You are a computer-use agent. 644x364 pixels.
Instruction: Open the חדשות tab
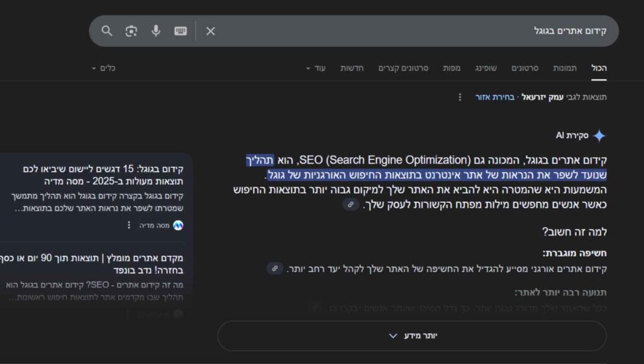(x=352, y=68)
